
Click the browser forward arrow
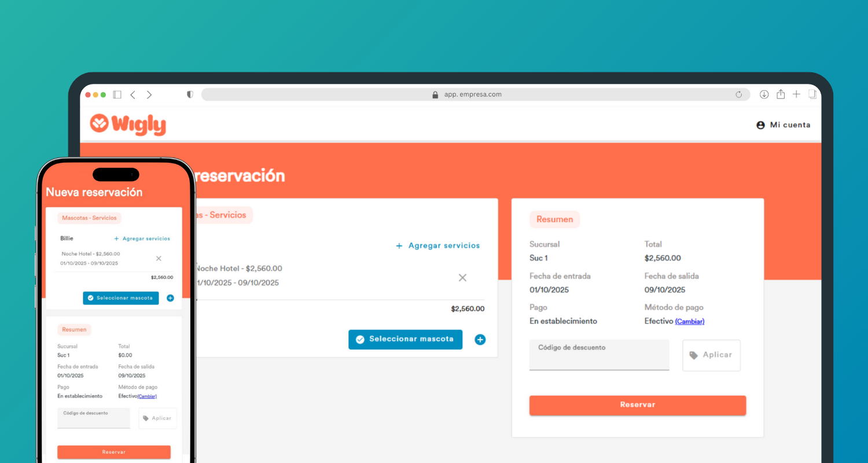point(149,94)
